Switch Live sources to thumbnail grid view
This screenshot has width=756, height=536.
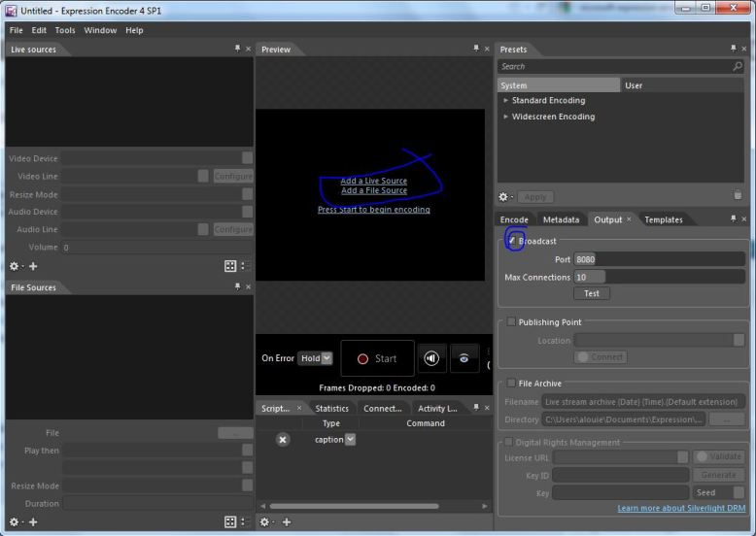click(230, 266)
